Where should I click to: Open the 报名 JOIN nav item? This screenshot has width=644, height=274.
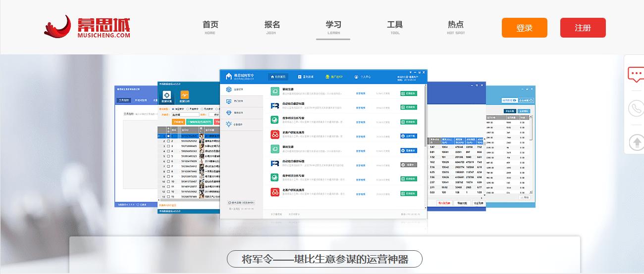tap(272, 27)
